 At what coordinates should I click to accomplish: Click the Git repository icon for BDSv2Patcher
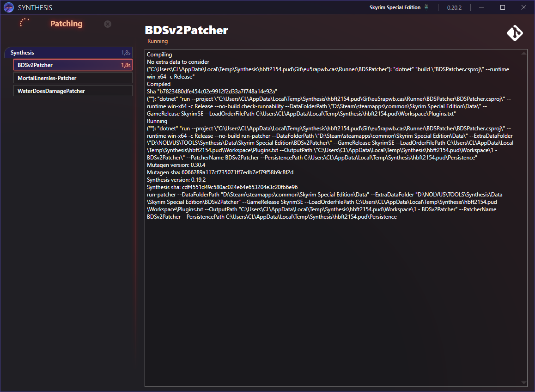pos(515,33)
